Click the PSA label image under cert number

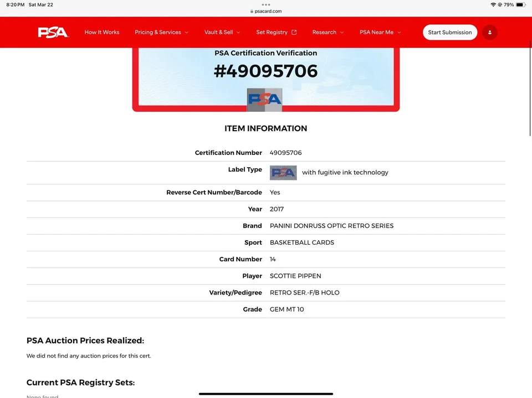[265, 100]
